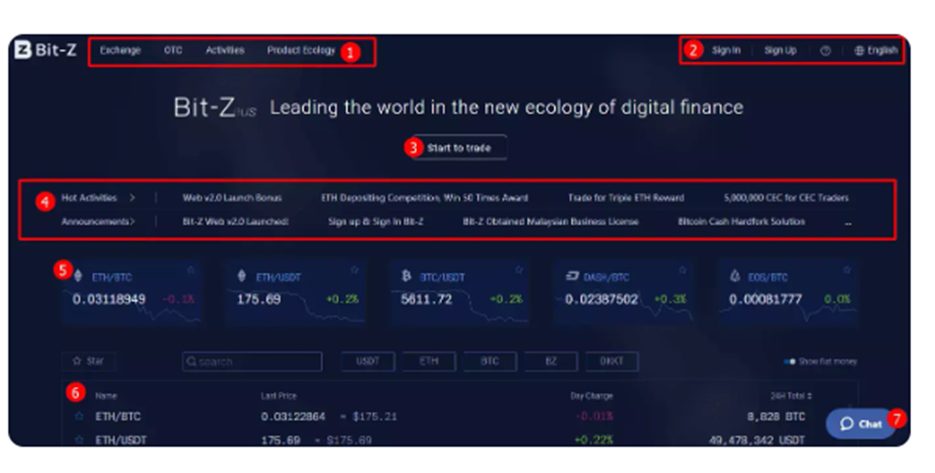Open the ETH/BTC ticker card
935x473 pixels.
coord(131,292)
